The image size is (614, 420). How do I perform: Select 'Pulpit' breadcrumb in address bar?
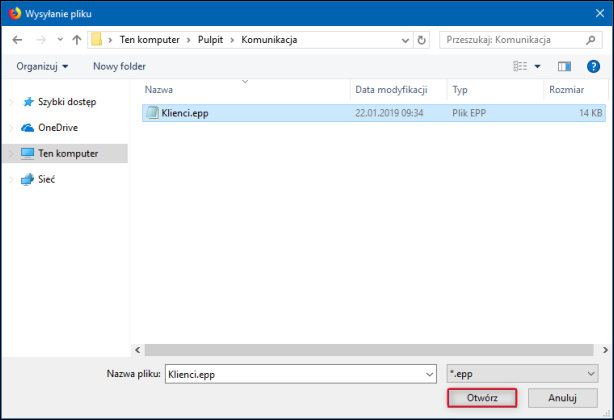[x=210, y=40]
